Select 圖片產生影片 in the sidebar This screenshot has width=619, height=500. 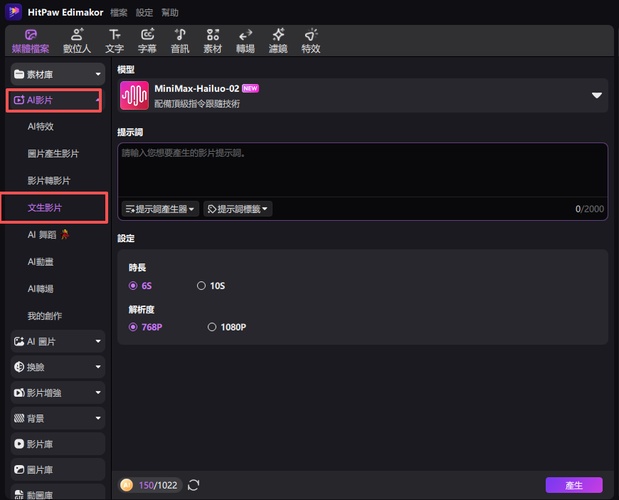pos(54,154)
